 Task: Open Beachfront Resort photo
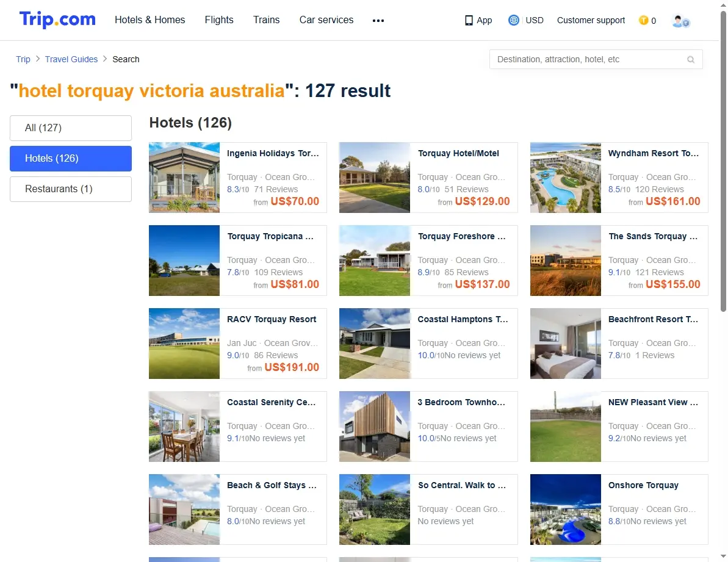(x=566, y=344)
